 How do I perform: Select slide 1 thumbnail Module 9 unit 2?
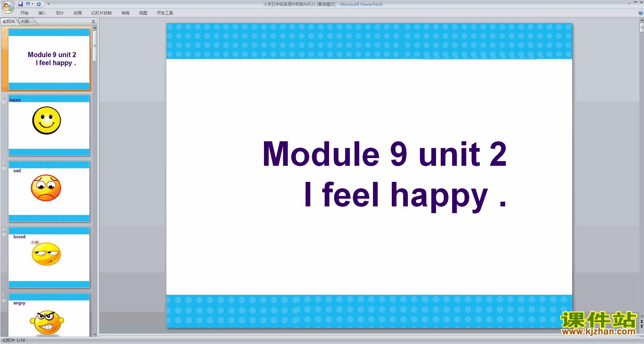click(49, 59)
